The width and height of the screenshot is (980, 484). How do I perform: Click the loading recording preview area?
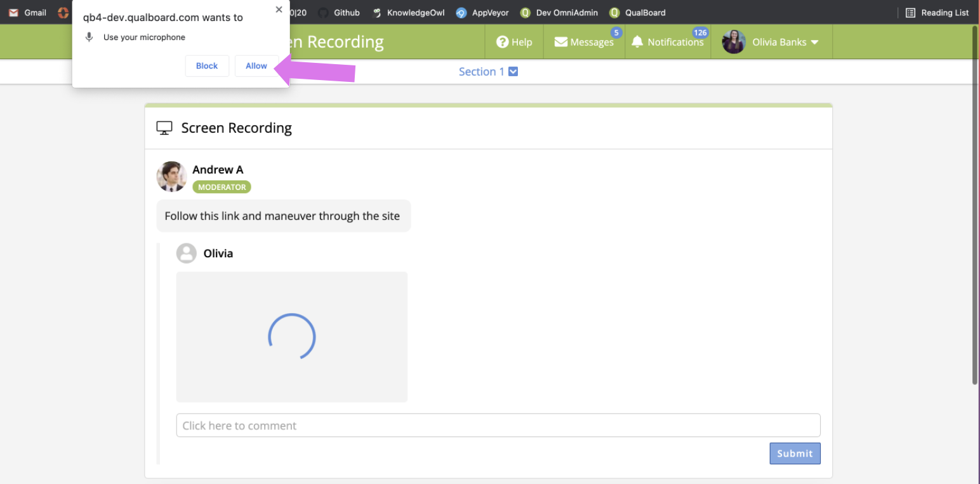pyautogui.click(x=292, y=337)
